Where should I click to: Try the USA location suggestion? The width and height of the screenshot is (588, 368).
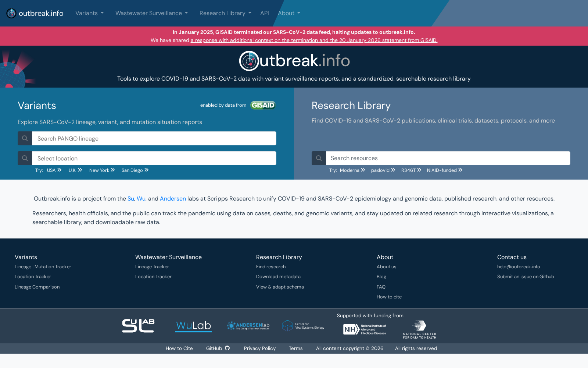(54, 170)
